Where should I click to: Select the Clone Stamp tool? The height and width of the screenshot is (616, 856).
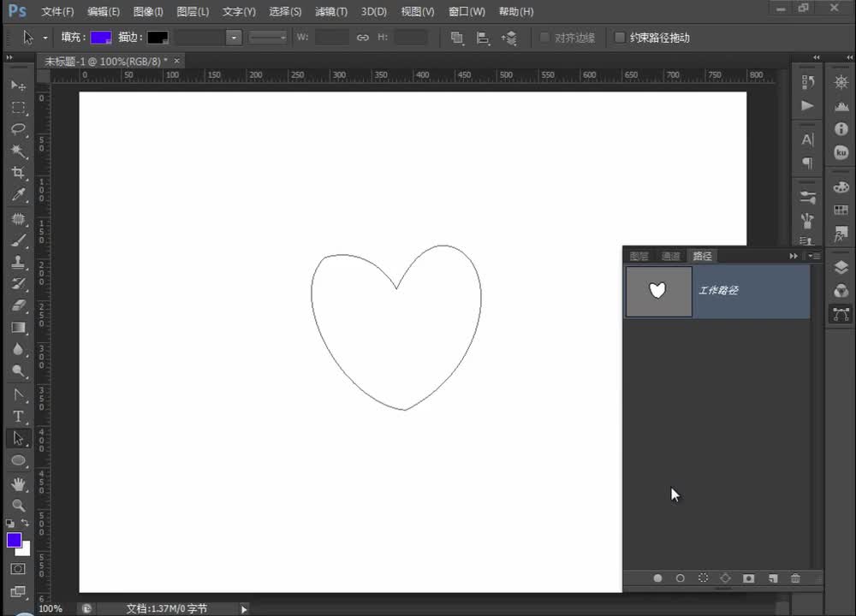[x=18, y=262]
